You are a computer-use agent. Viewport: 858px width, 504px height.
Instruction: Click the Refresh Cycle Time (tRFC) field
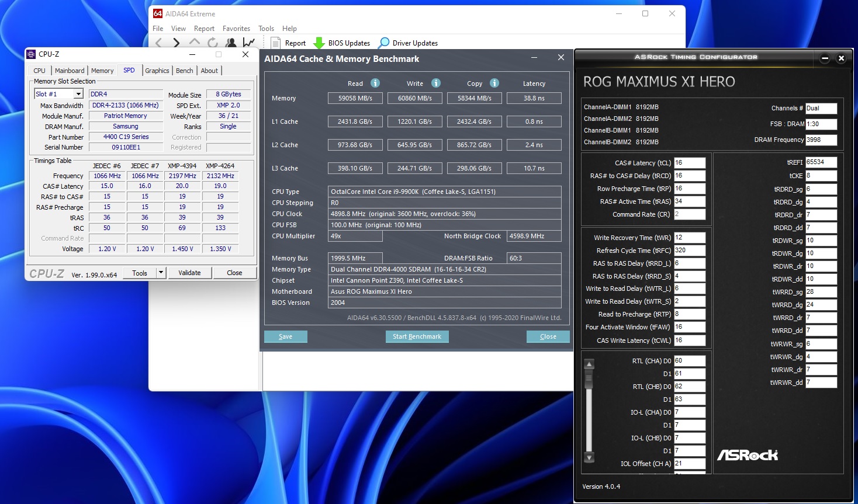(690, 251)
